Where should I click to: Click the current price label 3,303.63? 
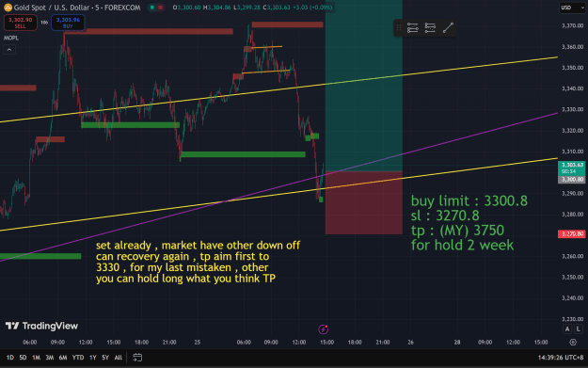point(571,168)
